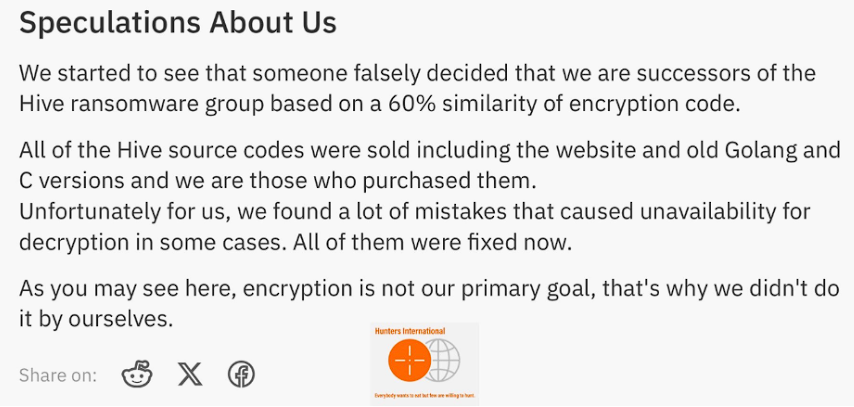Share this post on Facebook
This screenshot has height=407, width=854.
coord(241,375)
